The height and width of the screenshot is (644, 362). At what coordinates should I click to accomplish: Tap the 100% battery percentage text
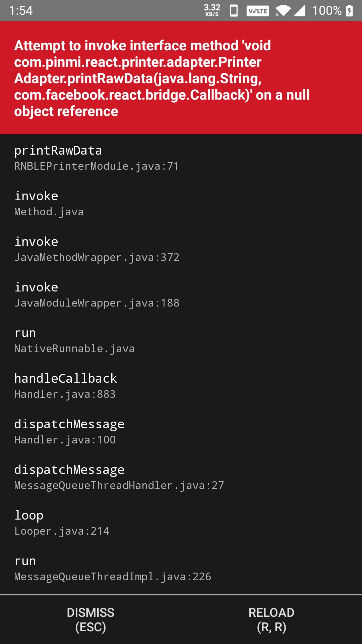(x=327, y=10)
